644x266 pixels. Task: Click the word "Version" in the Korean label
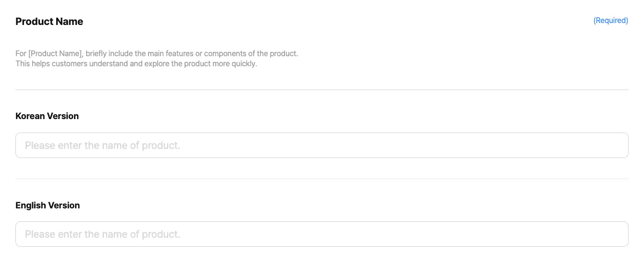click(x=62, y=116)
